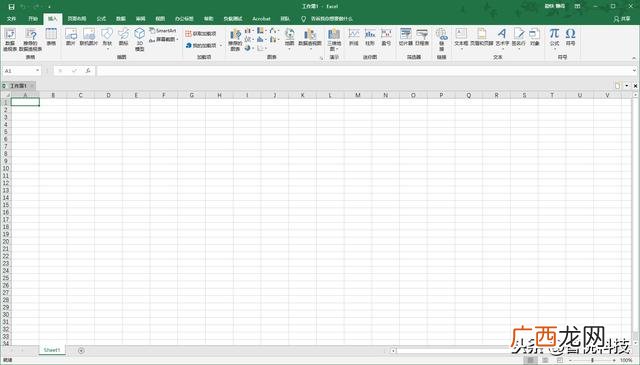Insert Header and Footer
The image size is (640, 365).
pos(482,37)
